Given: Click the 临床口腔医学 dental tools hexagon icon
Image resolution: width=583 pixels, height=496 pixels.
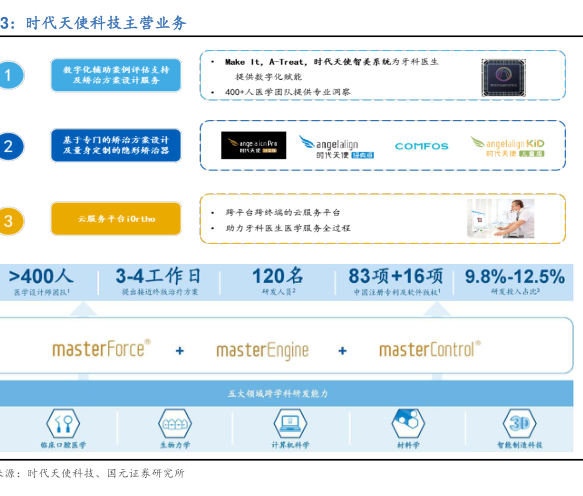Looking at the screenshot, I should coord(63,423).
